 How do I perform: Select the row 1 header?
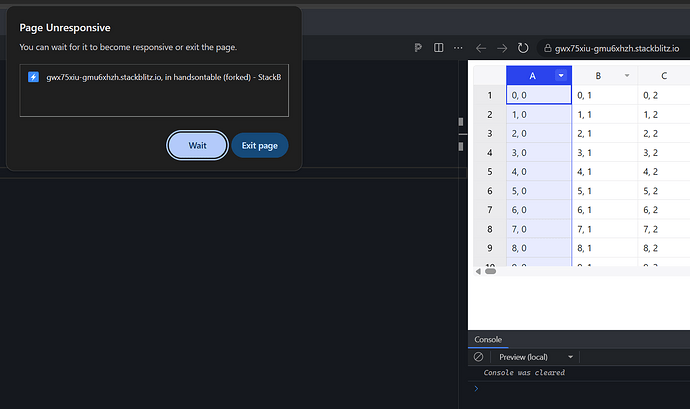(490, 95)
